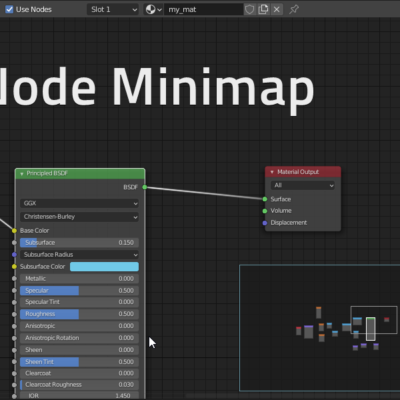Click the Subsurface Radius input socket
Image resolution: width=400 pixels, height=400 pixels.
(x=14, y=255)
